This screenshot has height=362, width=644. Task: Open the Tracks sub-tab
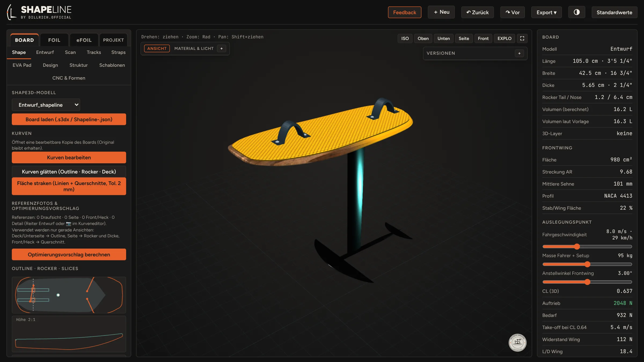(x=94, y=52)
